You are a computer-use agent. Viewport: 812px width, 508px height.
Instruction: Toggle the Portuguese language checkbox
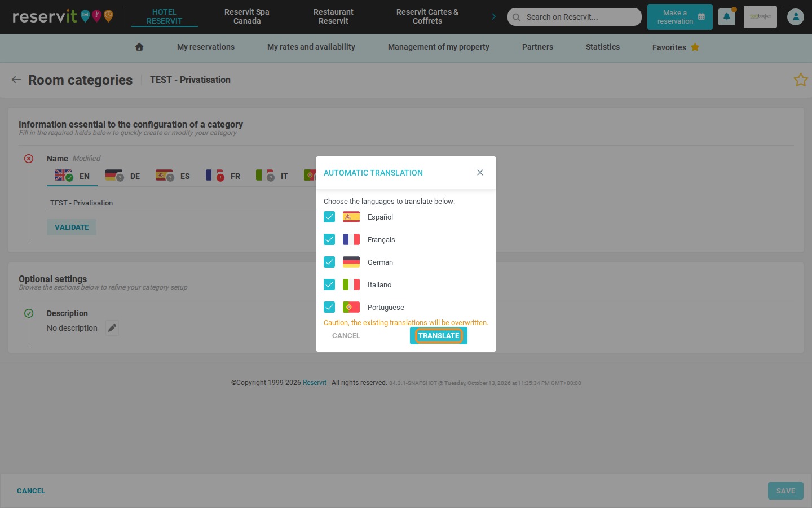tap(329, 307)
